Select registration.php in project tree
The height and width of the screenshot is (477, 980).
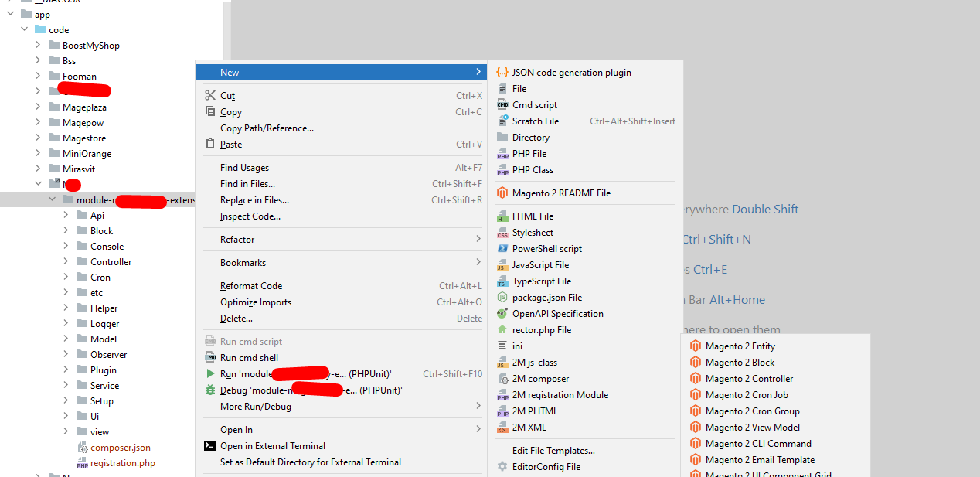(122, 462)
